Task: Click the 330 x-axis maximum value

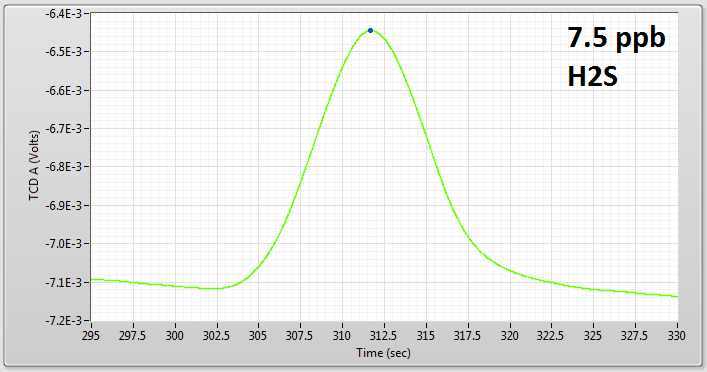Action: point(677,336)
